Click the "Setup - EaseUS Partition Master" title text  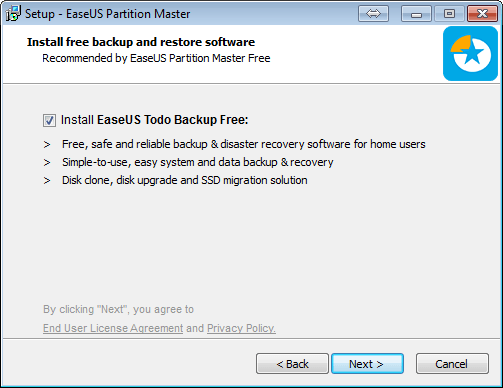pos(108,14)
